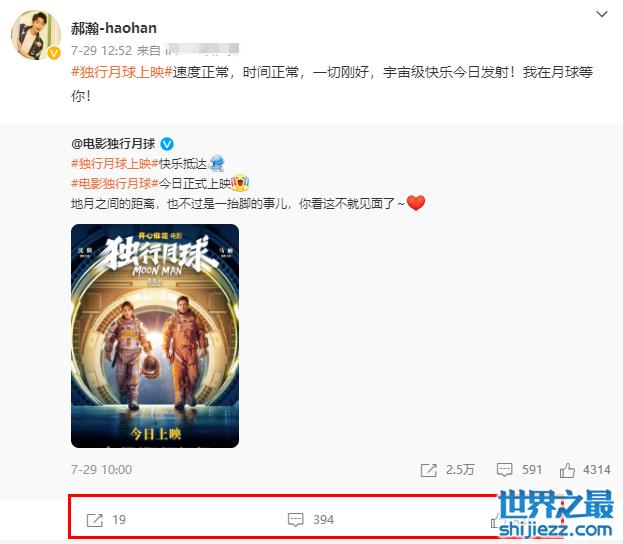Click the comment icon showing 591
The image size is (623, 544).
point(504,470)
